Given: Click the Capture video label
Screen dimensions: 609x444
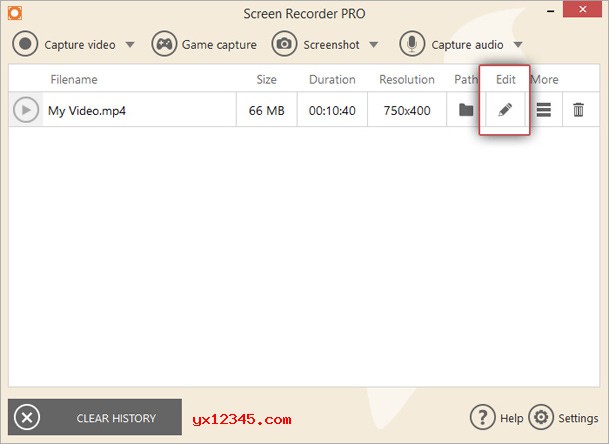Looking at the screenshot, I should point(80,45).
